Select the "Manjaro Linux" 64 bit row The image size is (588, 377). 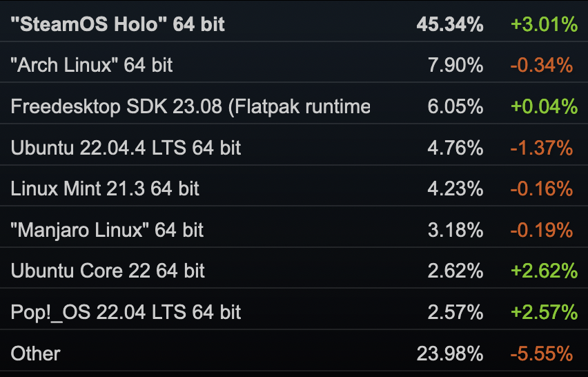point(294,230)
